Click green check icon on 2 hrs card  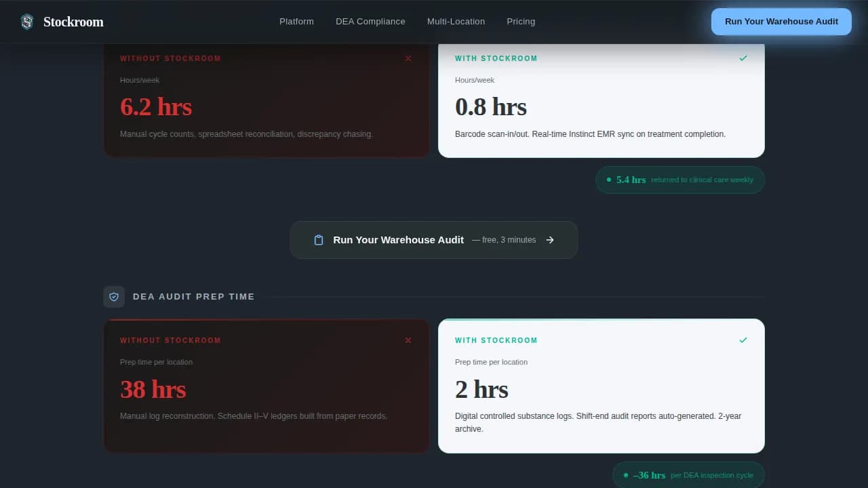click(743, 340)
